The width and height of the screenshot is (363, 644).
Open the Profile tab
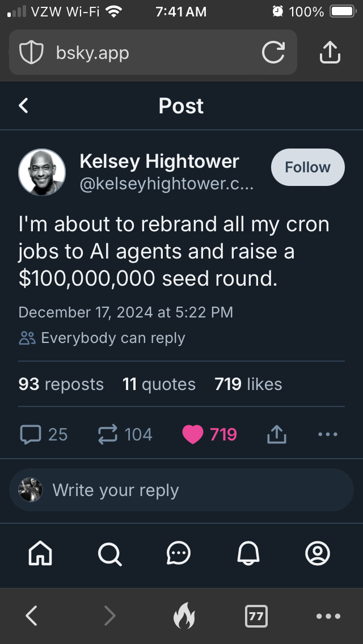tap(317, 553)
